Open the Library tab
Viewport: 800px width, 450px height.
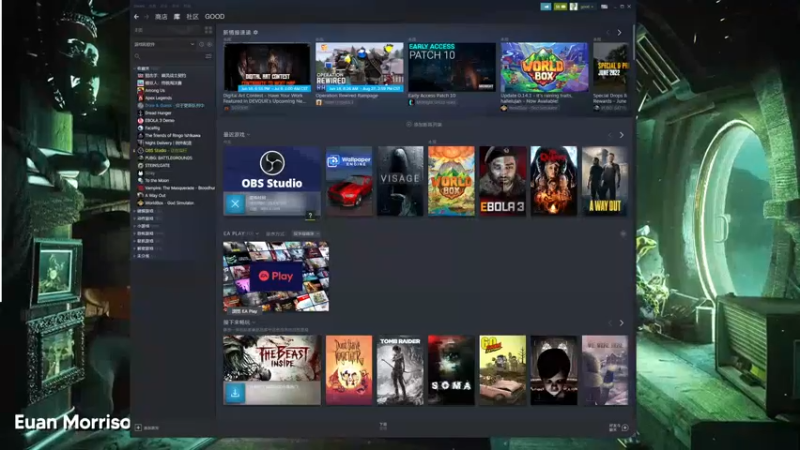(177, 17)
